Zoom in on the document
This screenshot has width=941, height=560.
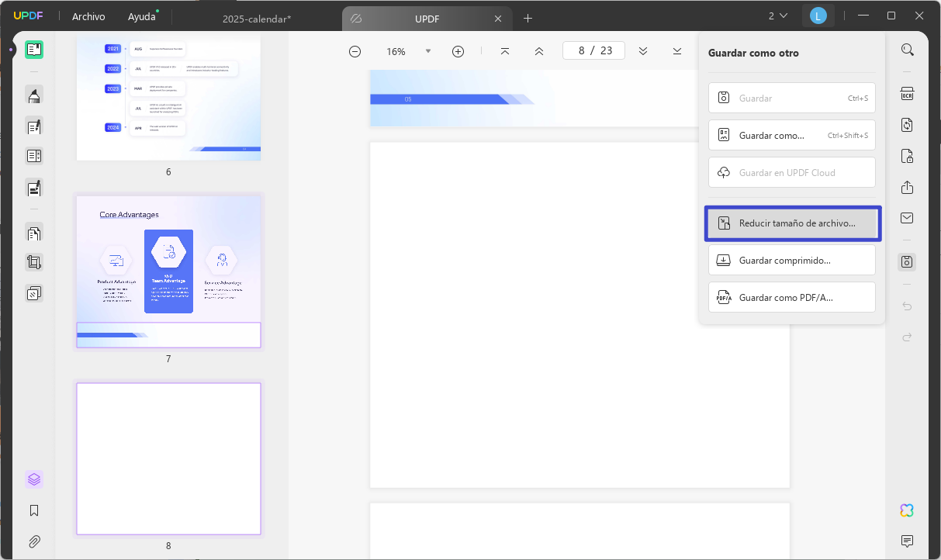pos(458,51)
